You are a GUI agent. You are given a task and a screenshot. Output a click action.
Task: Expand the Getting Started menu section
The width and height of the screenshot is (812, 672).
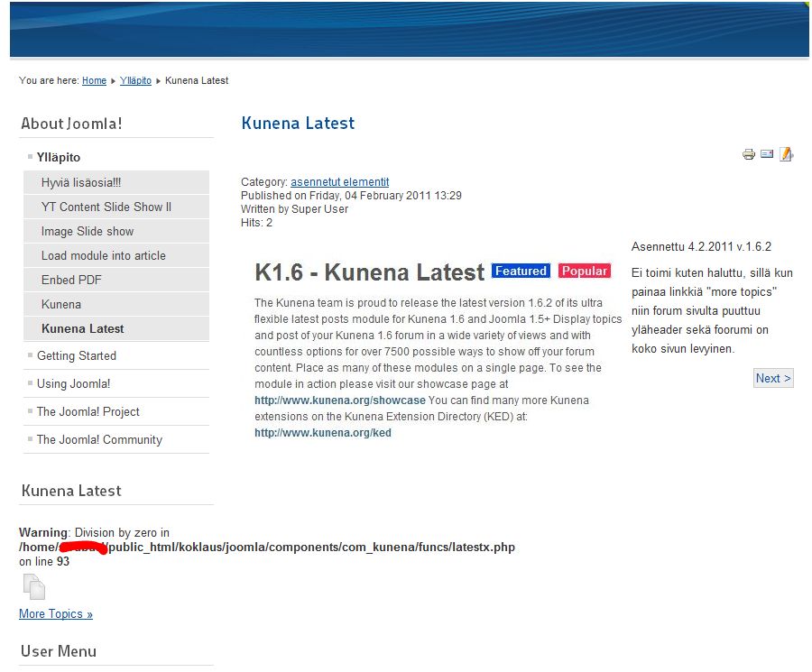coord(77,355)
